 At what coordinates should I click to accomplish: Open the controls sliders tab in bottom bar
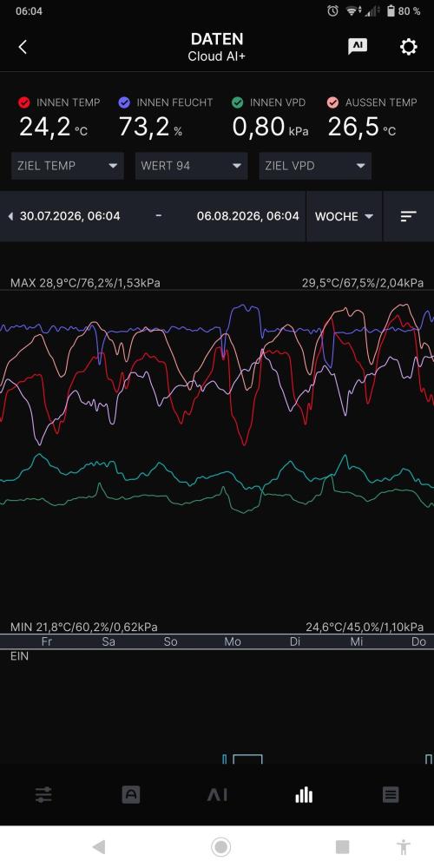(x=43, y=795)
